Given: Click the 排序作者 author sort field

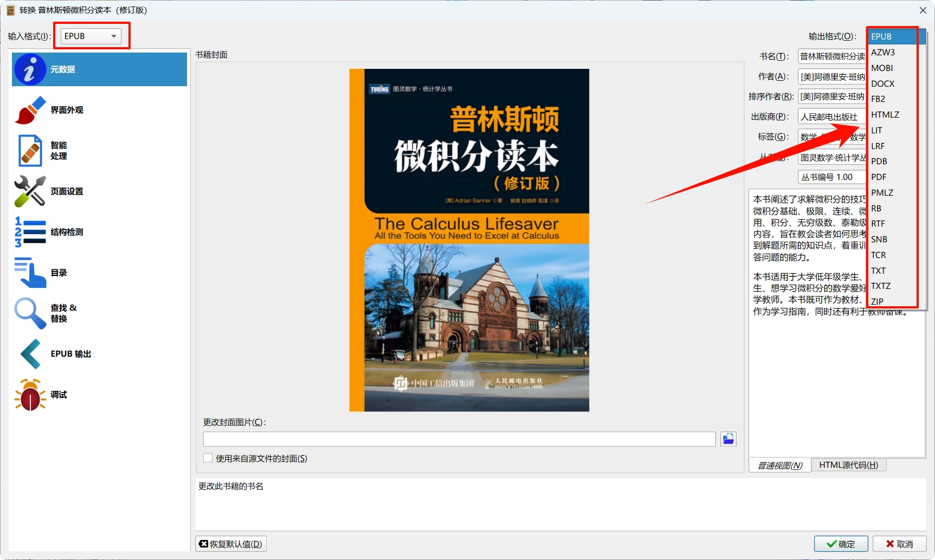Looking at the screenshot, I should coord(832,96).
